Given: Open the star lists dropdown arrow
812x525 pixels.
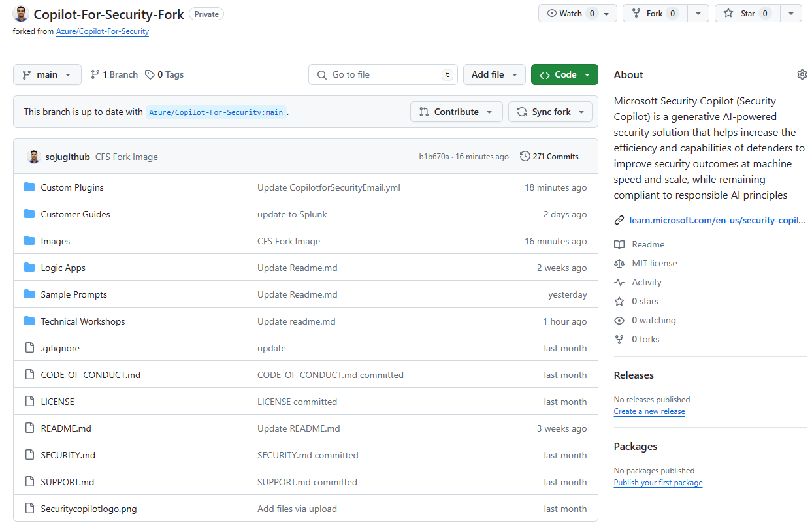Looking at the screenshot, I should click(x=791, y=13).
